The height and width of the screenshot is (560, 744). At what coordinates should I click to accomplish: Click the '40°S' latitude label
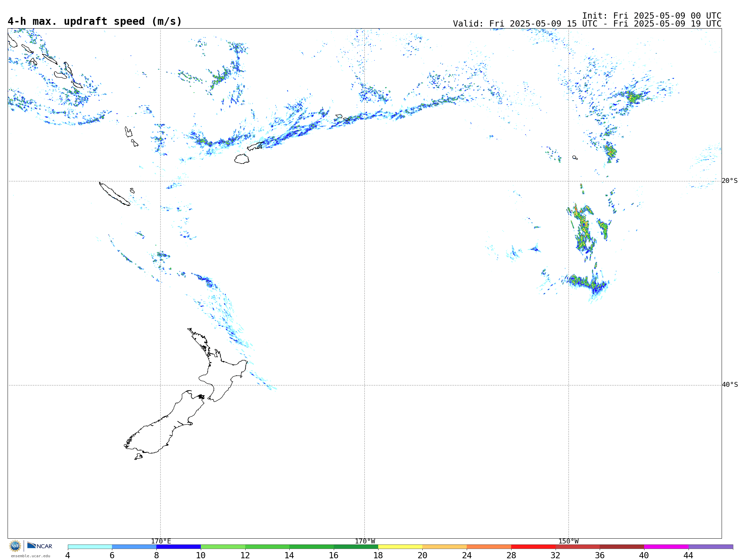pyautogui.click(x=730, y=385)
